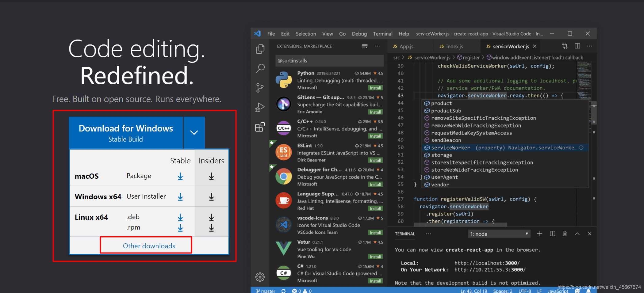Install the C/C++ extension

[375, 136]
